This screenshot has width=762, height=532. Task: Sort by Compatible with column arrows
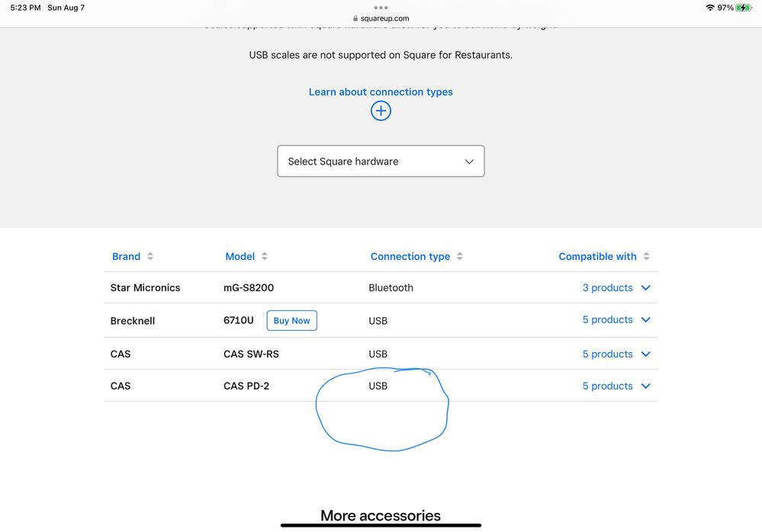[x=647, y=257]
